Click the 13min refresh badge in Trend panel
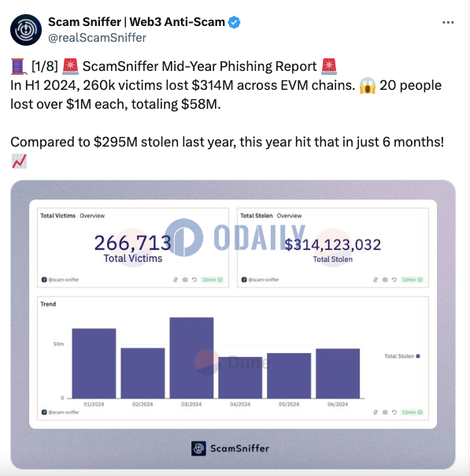The height and width of the screenshot is (476, 470). [x=412, y=412]
